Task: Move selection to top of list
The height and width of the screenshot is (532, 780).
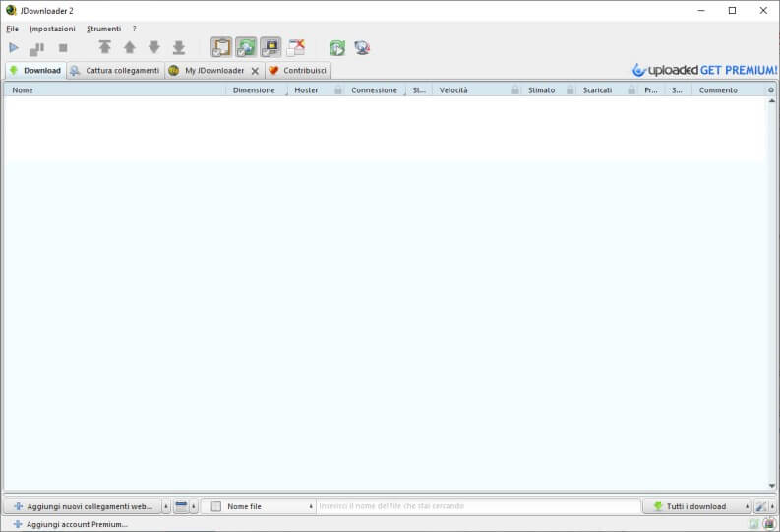Action: click(104, 47)
